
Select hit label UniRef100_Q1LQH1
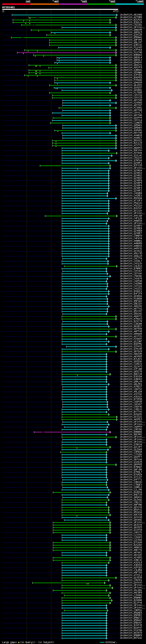(x=131, y=590)
